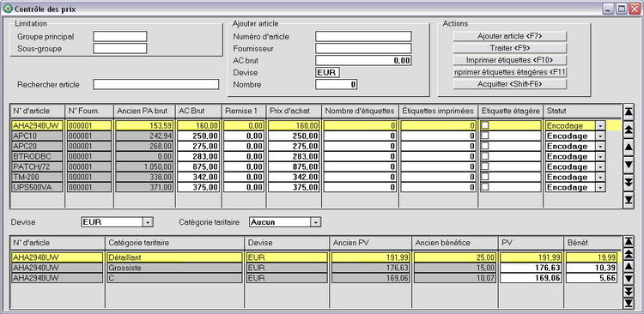Screen dimensions: 644x314
Task: Jump to last row in price category table
Action: pyautogui.click(x=629, y=304)
